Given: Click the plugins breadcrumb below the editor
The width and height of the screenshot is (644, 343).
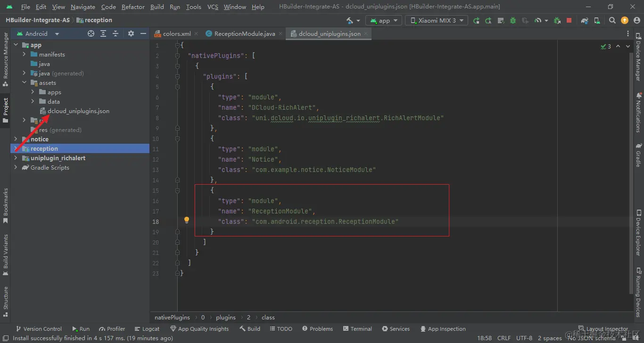Looking at the screenshot, I should (226, 317).
